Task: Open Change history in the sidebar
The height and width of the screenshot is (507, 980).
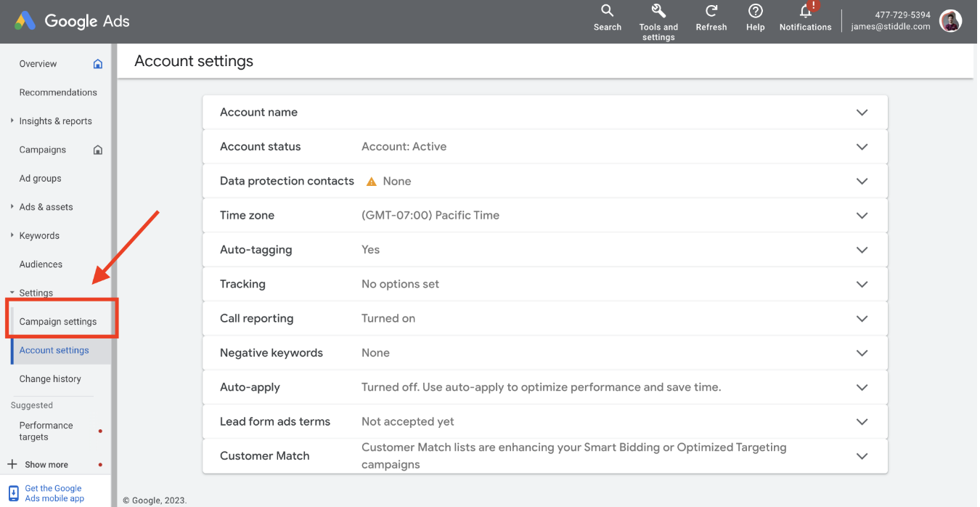Action: (x=50, y=379)
